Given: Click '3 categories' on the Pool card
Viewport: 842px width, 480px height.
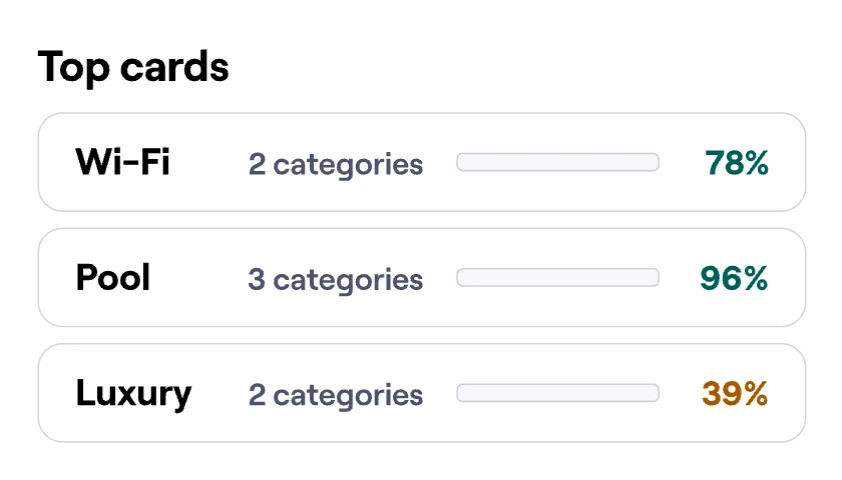Looking at the screenshot, I should click(335, 280).
